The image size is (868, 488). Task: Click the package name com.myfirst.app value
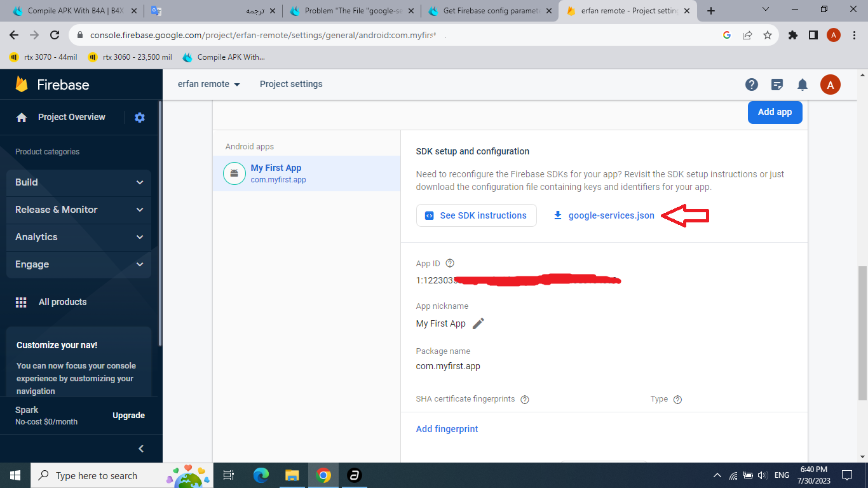pos(448,366)
